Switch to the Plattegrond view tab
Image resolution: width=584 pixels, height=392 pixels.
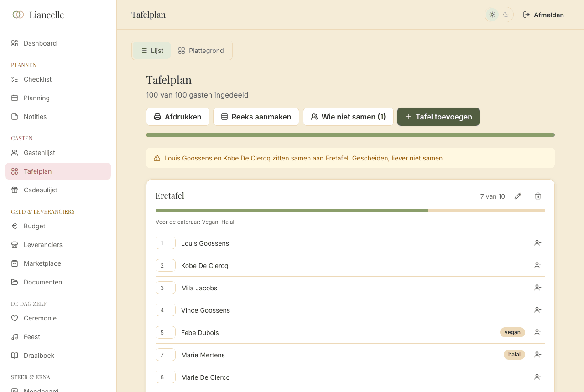[x=201, y=51]
